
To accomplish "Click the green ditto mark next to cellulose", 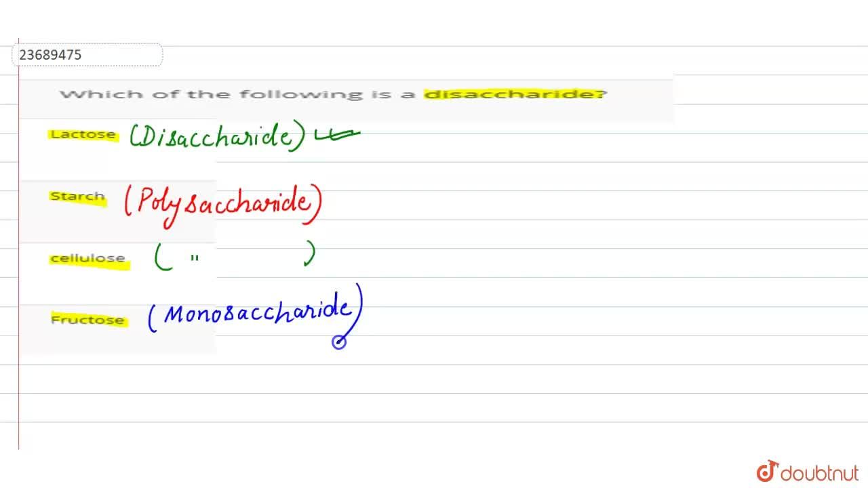I will click(x=195, y=258).
